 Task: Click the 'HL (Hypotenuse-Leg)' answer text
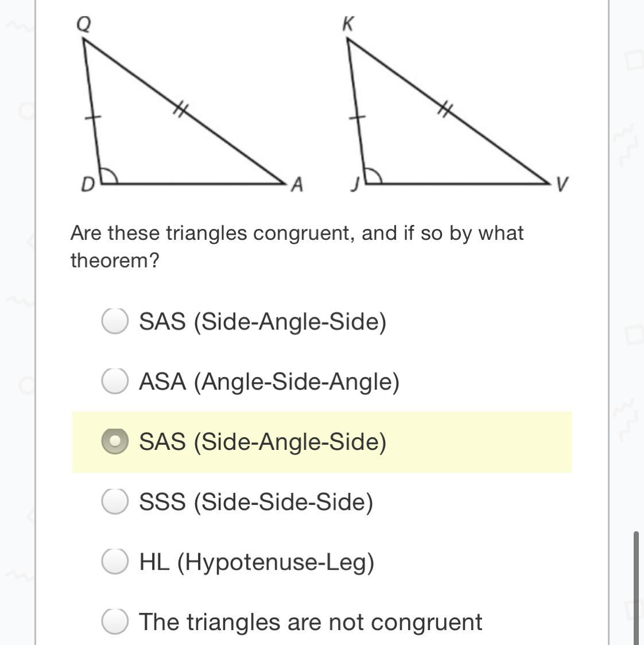(256, 561)
